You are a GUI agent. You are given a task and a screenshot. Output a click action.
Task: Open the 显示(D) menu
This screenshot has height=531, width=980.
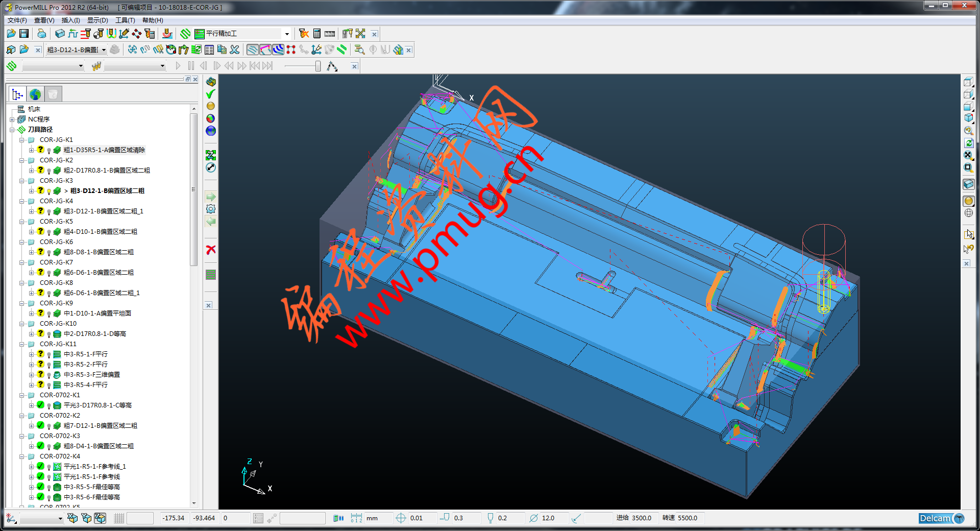97,20
